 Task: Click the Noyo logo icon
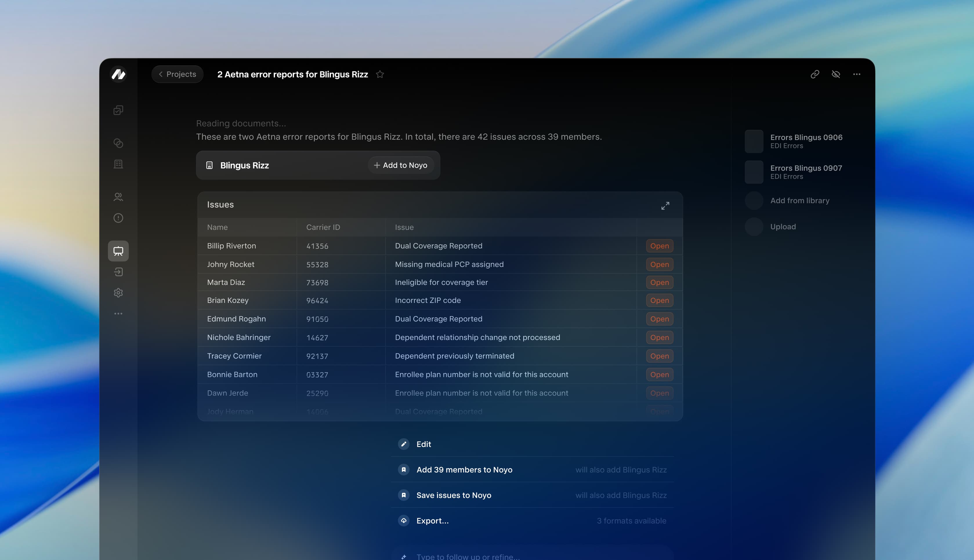119,74
